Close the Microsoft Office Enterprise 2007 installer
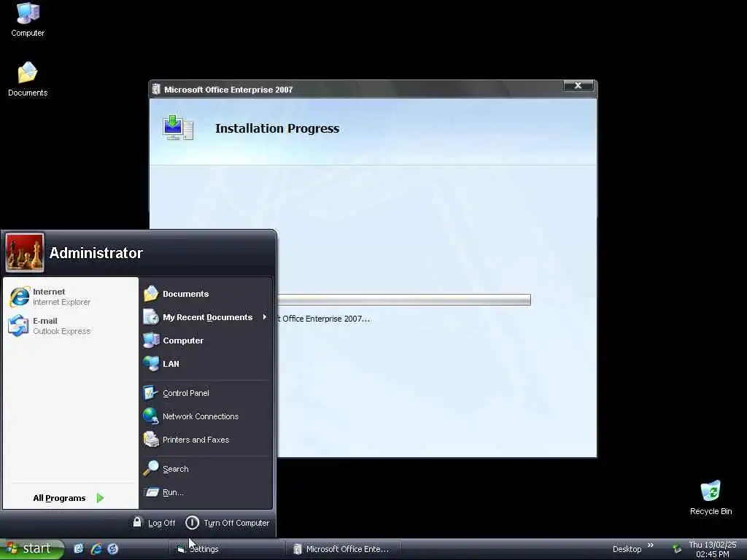 click(x=578, y=86)
